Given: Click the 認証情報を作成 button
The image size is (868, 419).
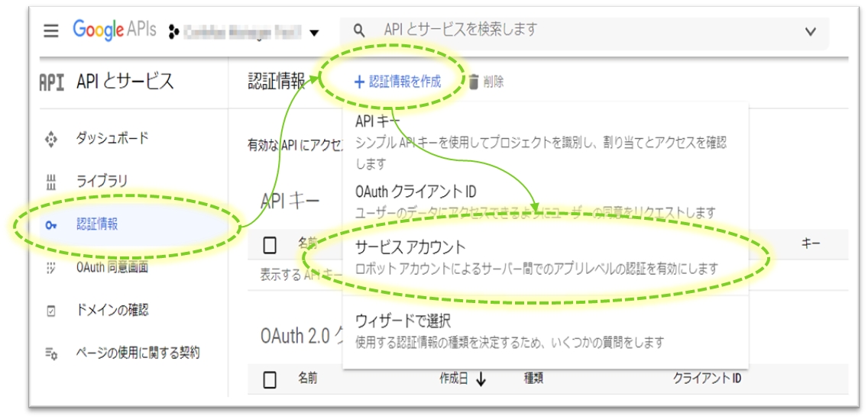Looking at the screenshot, I should (397, 82).
